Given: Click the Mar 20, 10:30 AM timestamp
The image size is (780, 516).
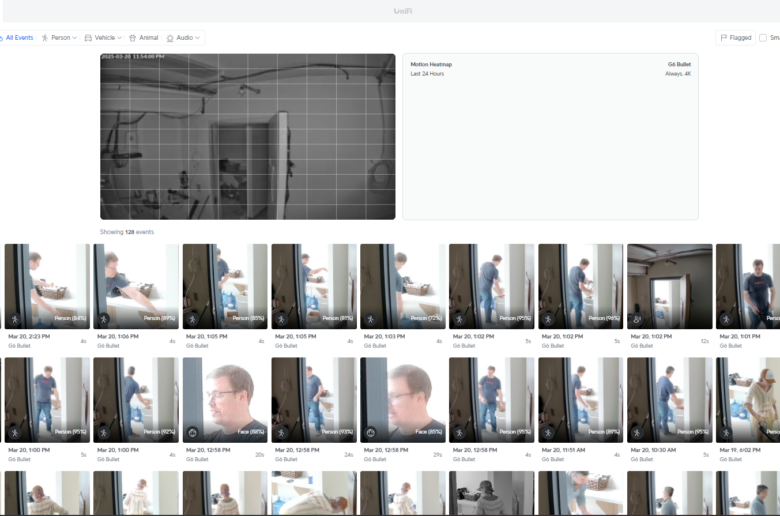Looking at the screenshot, I should coord(653,450).
